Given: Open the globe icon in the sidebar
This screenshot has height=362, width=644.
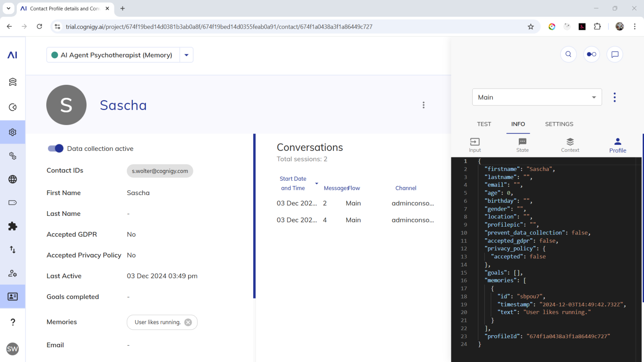Looking at the screenshot, I should (13, 179).
